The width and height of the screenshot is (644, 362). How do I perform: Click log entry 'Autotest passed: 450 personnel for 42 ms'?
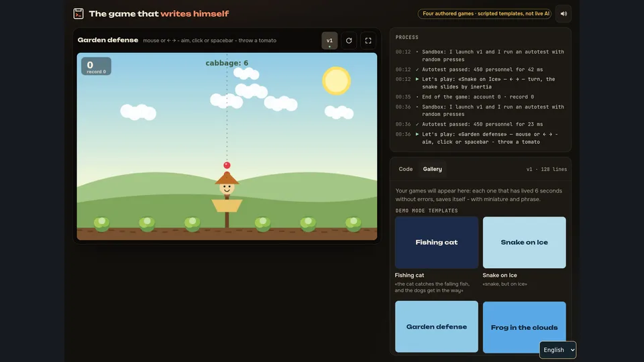(482, 69)
